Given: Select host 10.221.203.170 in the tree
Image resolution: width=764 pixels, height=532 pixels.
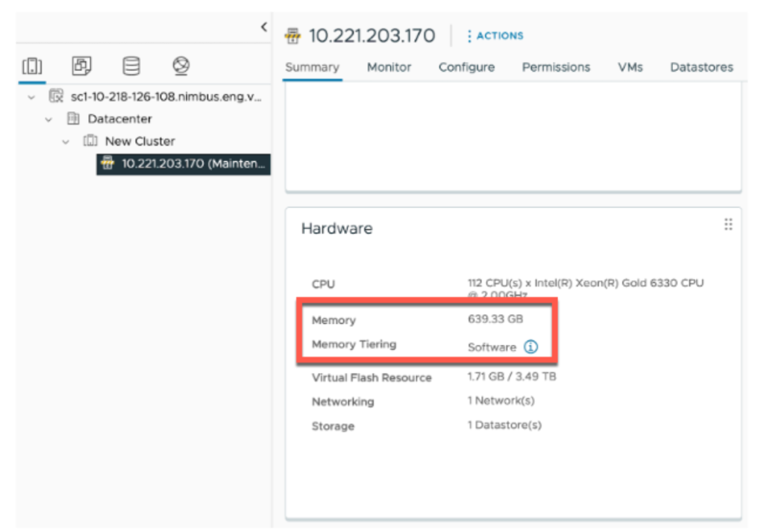Looking at the screenshot, I should (187, 163).
